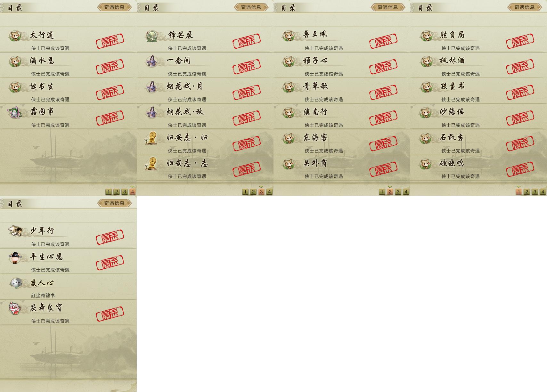Screen dimensions: 547x392
Task: Click the 红尘寄锦书 hint under 度人心
Action: (x=43, y=295)
